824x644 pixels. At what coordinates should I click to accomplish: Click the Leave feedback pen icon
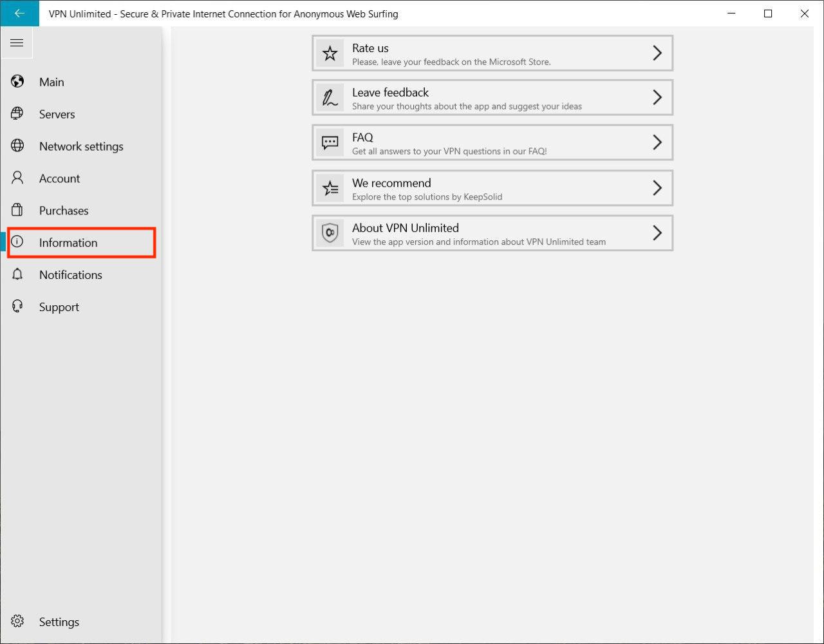coord(330,98)
